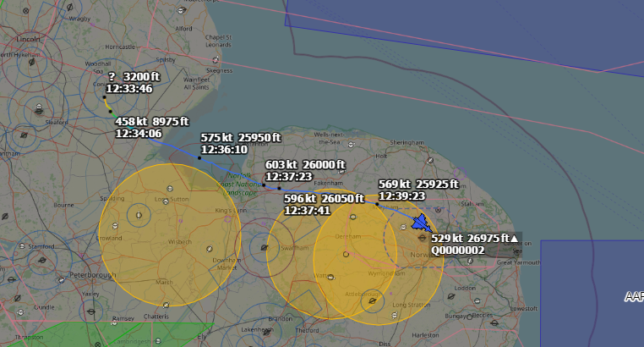Image resolution: width=644 pixels, height=347 pixels.
Task: Click the airfield symbol near Wragby
Action: pos(70,7)
